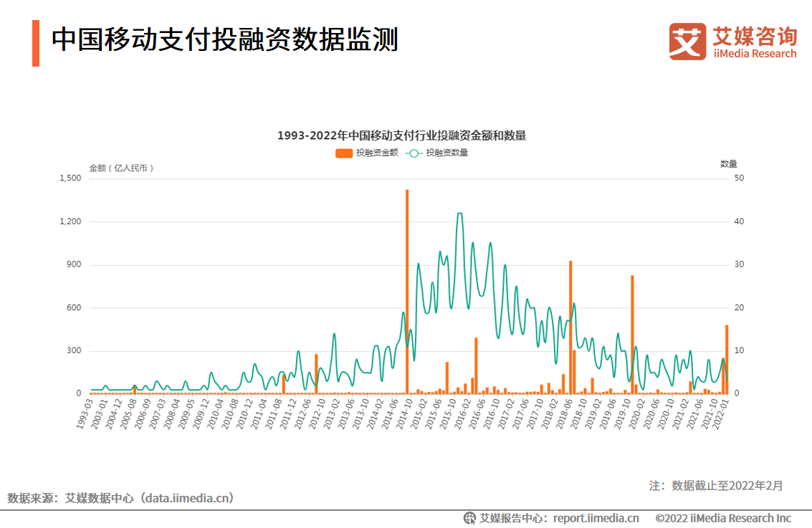Click the 1,500 value on left axis
This screenshot has width=812, height=528.
click(x=70, y=178)
